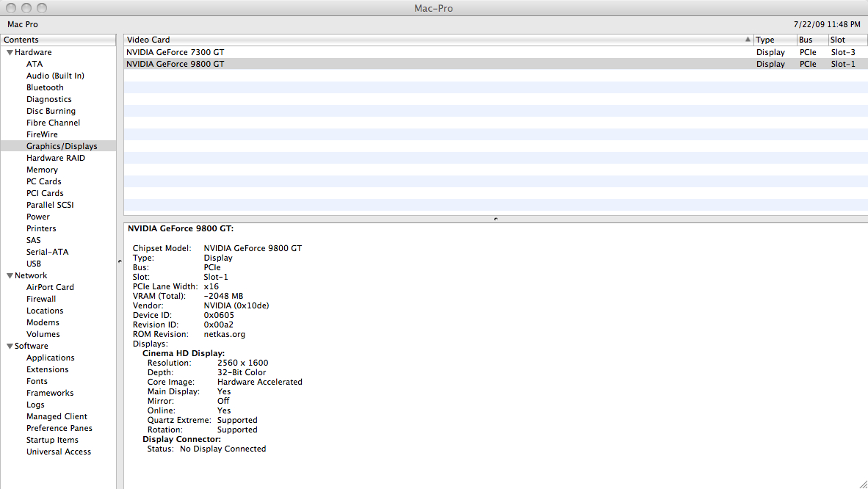Collapse the Software section triangle
The width and height of the screenshot is (868, 489).
[10, 346]
